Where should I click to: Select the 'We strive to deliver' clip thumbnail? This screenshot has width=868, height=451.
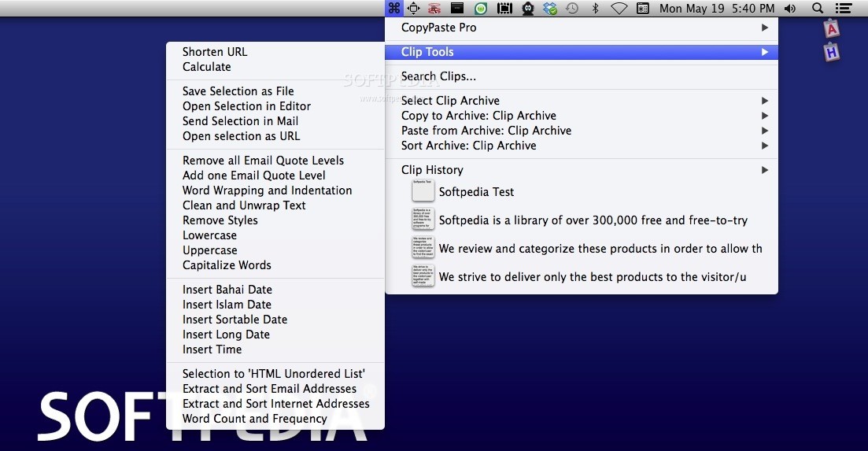pos(423,275)
